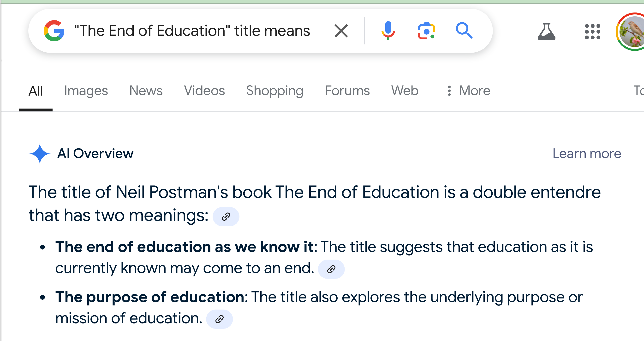Viewport: 644px width, 341px height.
Task: Expand the More search filters menu
Action: [469, 91]
